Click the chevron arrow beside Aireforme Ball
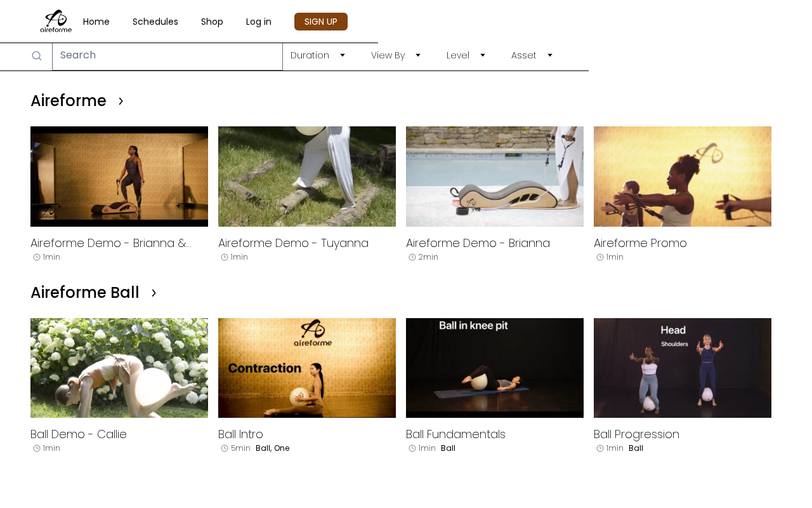Viewport: 812px width, 508px height. [x=154, y=293]
